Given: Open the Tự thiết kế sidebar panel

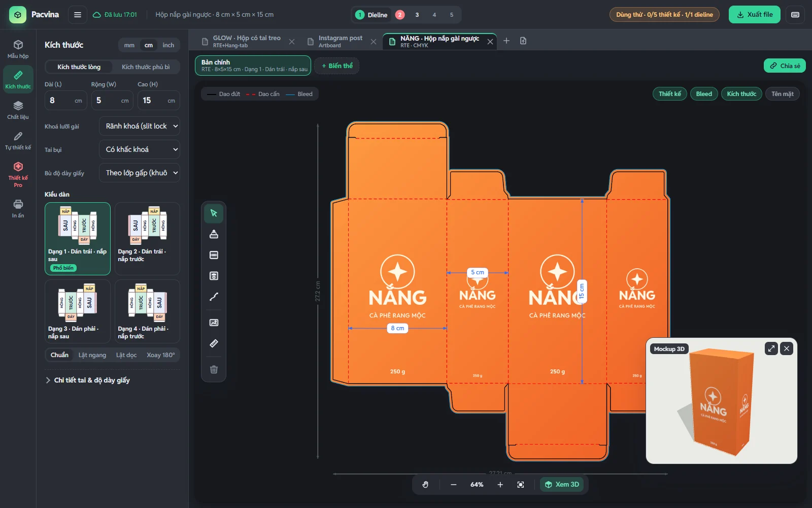Looking at the screenshot, I should (x=18, y=141).
